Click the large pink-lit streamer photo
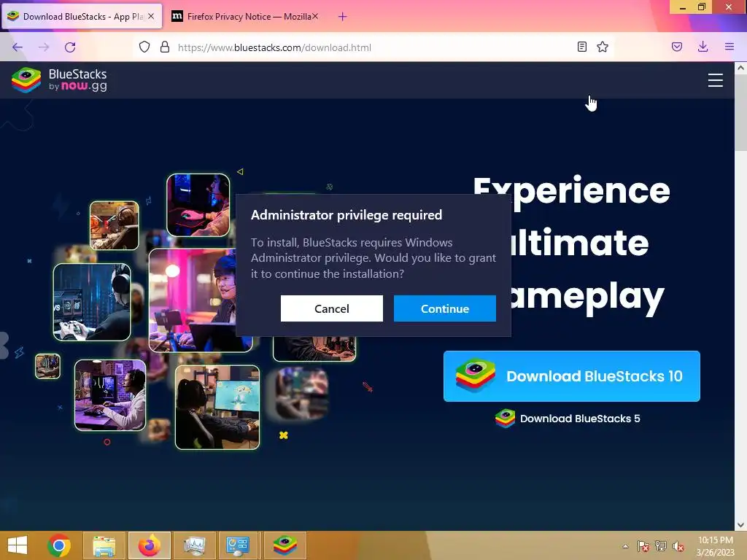Viewport: 747px width, 560px height. click(x=193, y=300)
